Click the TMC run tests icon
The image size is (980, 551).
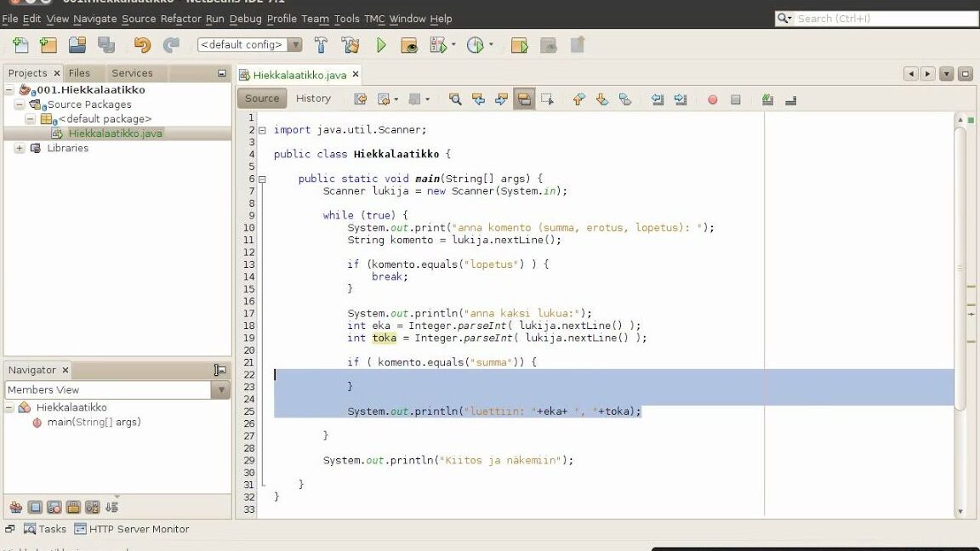pos(520,45)
